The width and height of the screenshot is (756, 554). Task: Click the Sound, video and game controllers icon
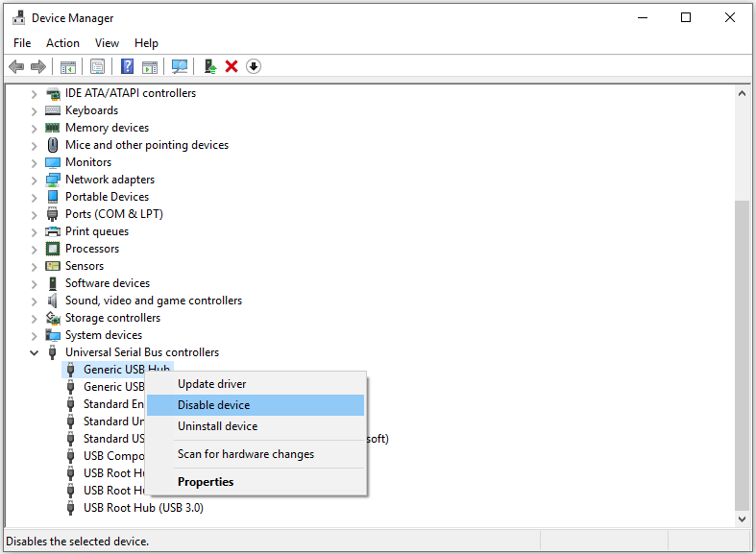pyautogui.click(x=53, y=301)
